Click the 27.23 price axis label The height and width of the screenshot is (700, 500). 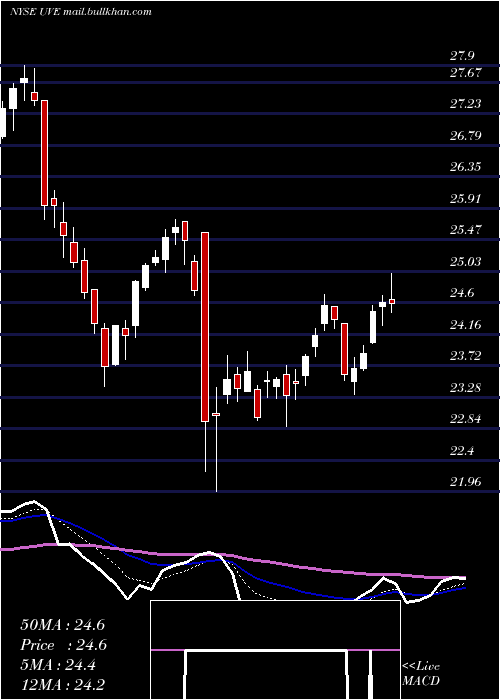466,104
